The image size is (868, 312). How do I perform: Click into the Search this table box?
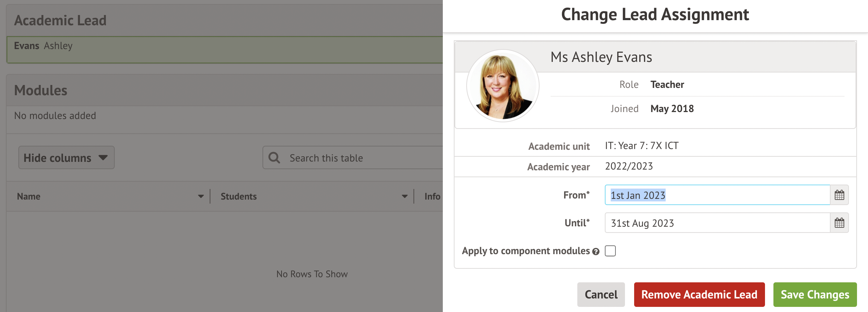coord(363,158)
